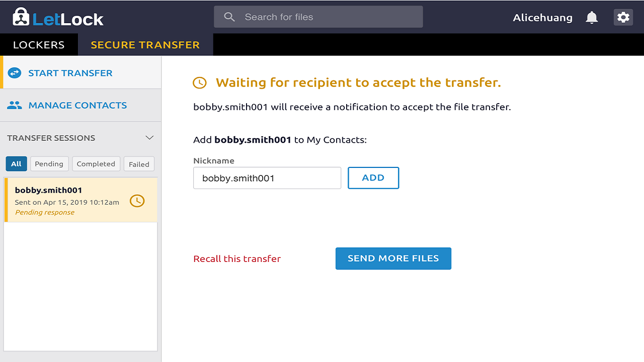The width and height of the screenshot is (644, 362).
Task: Click the clock icon beside Waiting heading
Action: pyautogui.click(x=200, y=83)
